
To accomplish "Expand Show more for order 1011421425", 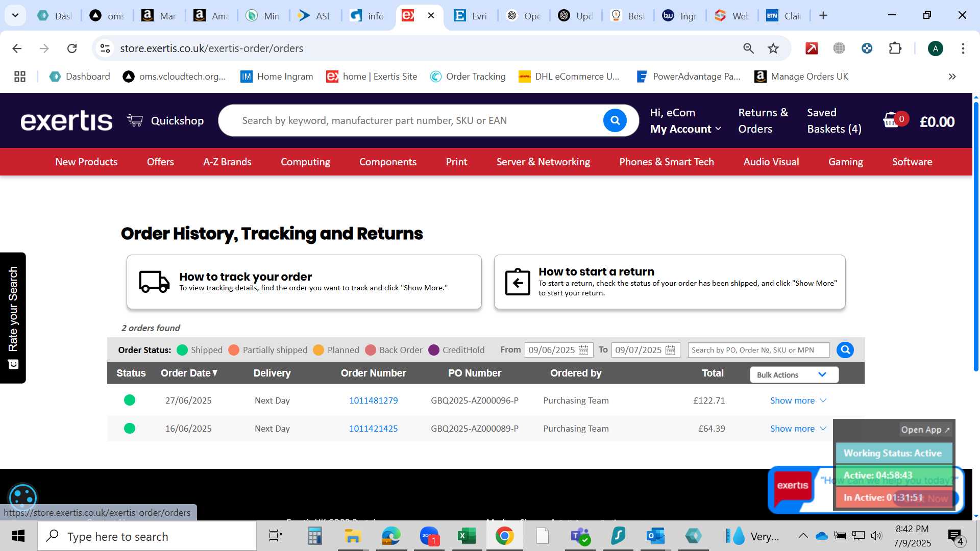I will tap(798, 429).
